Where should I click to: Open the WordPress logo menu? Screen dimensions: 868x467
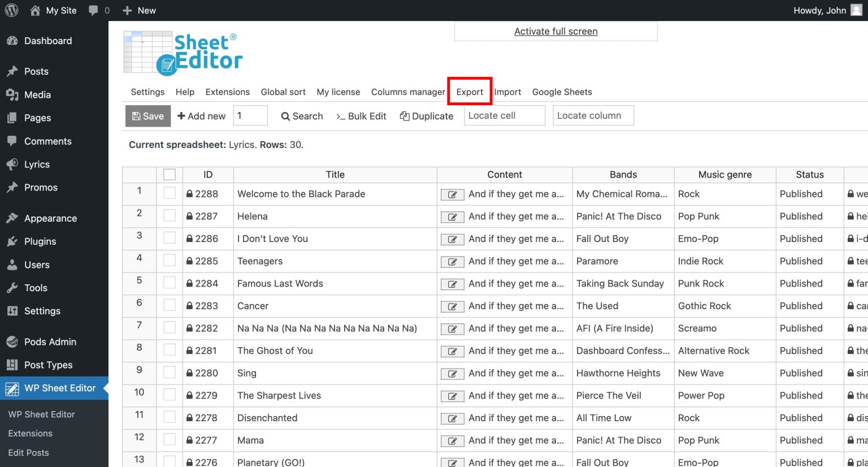click(x=11, y=10)
